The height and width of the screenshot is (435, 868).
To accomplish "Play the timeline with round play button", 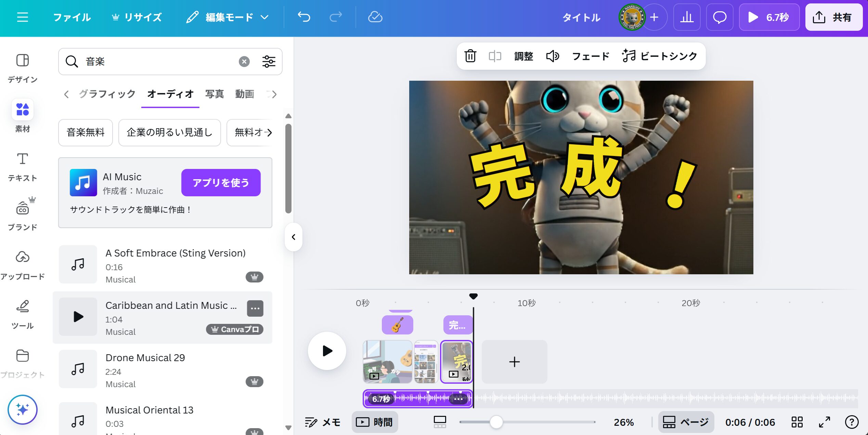I will tap(327, 351).
